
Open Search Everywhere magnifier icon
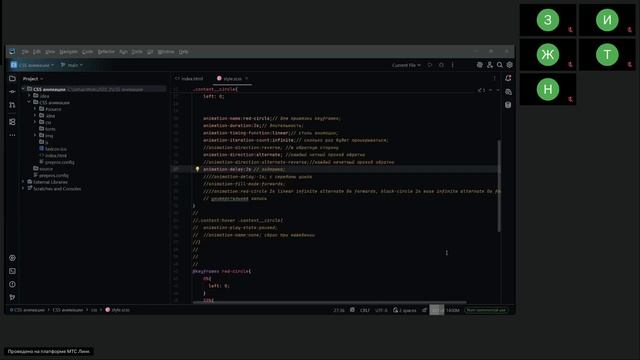click(x=500, y=65)
